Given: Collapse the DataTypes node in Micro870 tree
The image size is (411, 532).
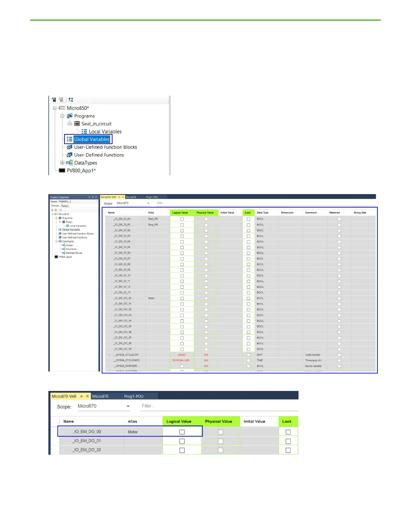Looking at the screenshot, I should point(56,241).
